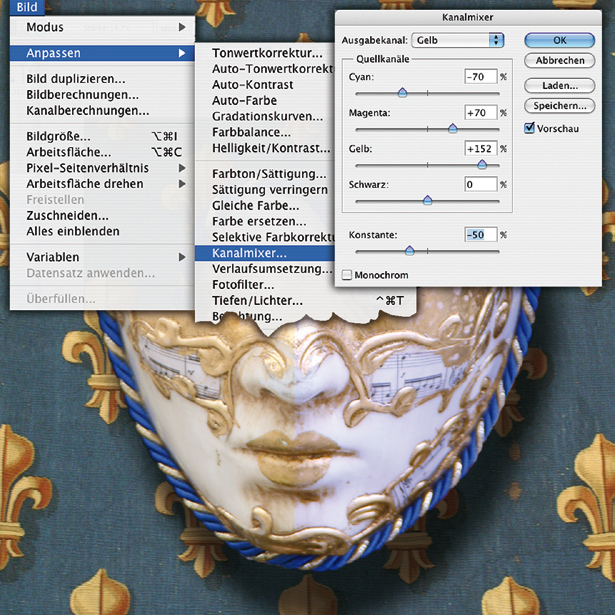615x615 pixels.
Task: Click the Konstante value field
Action: coord(480,235)
